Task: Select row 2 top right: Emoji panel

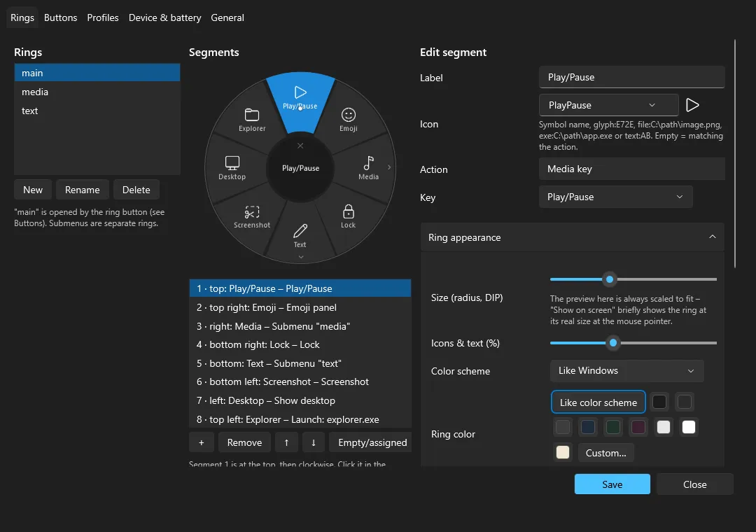Action: point(300,307)
